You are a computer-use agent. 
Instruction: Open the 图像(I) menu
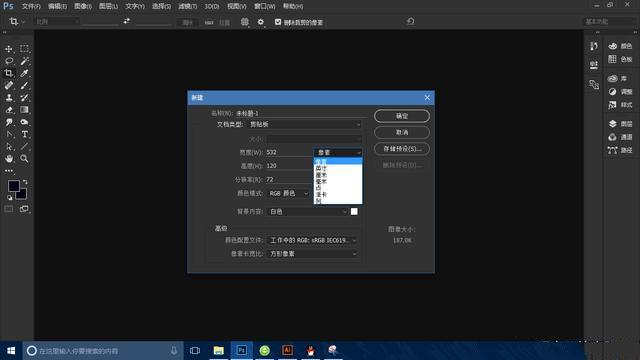pos(83,7)
